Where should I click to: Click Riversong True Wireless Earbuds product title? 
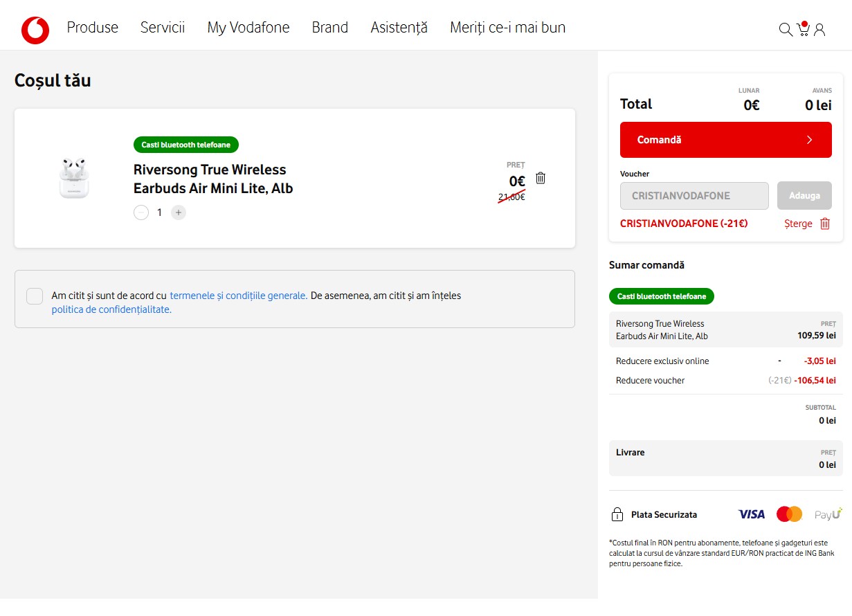pyautogui.click(x=213, y=179)
